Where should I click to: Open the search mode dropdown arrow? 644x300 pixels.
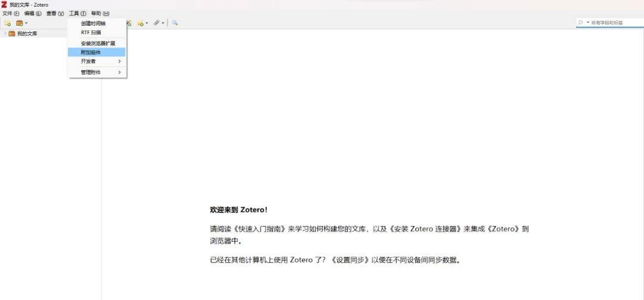[x=588, y=23]
